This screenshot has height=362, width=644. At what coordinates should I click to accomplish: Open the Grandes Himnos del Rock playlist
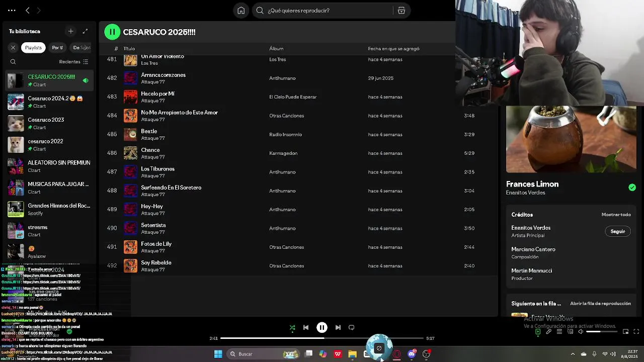tap(49, 209)
